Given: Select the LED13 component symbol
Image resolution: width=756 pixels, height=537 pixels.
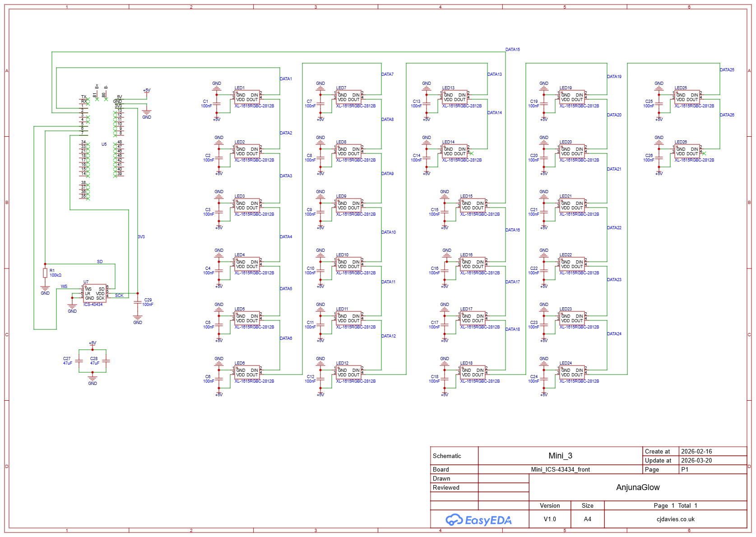Looking at the screenshot, I should [x=455, y=97].
